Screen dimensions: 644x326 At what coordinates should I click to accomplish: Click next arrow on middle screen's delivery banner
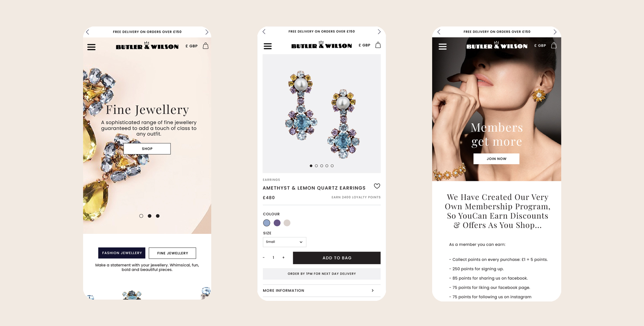click(379, 32)
